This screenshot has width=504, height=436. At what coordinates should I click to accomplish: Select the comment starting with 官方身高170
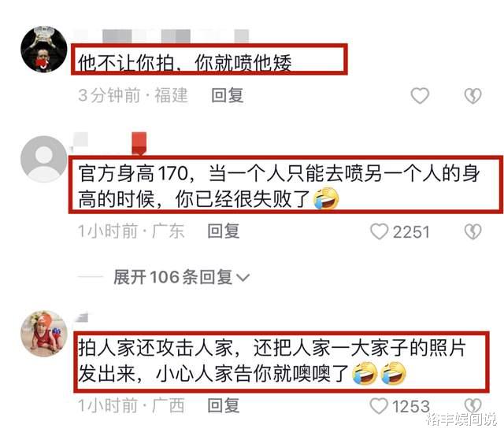(279, 187)
